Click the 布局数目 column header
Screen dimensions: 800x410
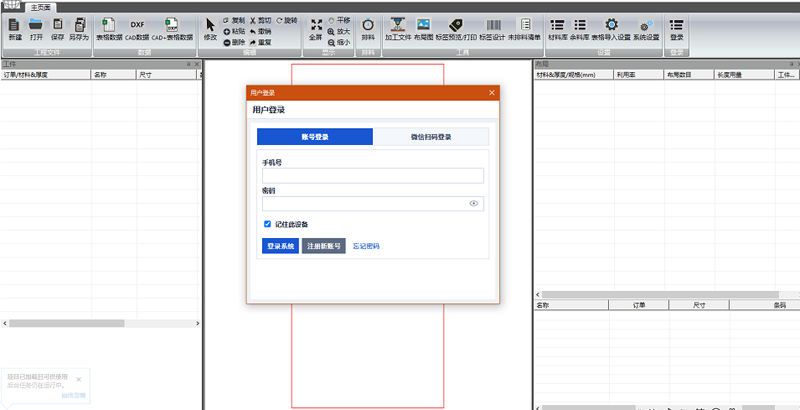[x=689, y=75]
